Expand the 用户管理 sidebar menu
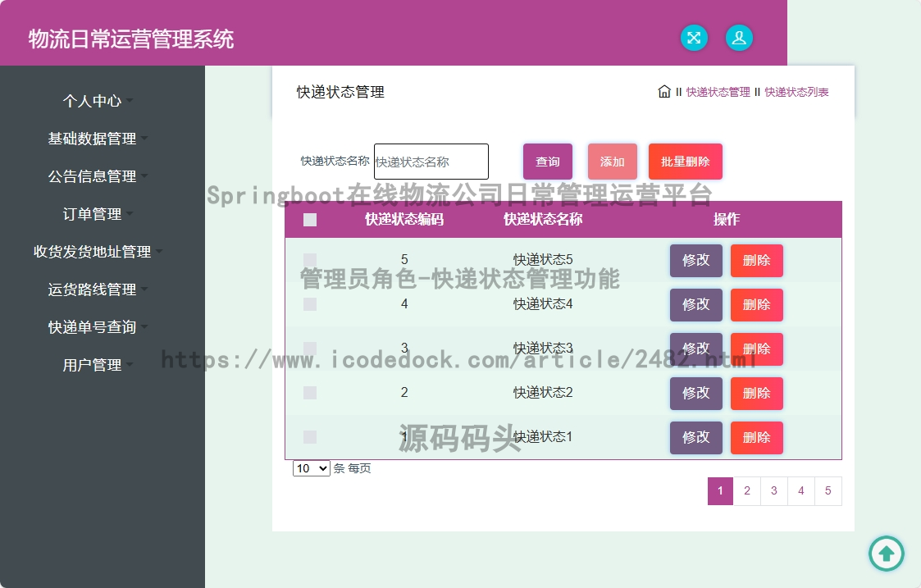This screenshot has width=921, height=588. tap(98, 365)
